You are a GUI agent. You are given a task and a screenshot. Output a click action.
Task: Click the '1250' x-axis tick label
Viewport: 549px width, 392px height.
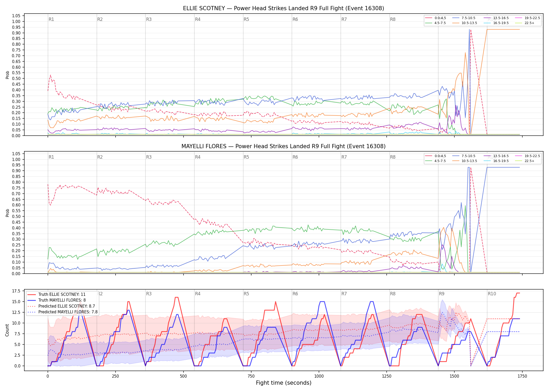pos(387,376)
